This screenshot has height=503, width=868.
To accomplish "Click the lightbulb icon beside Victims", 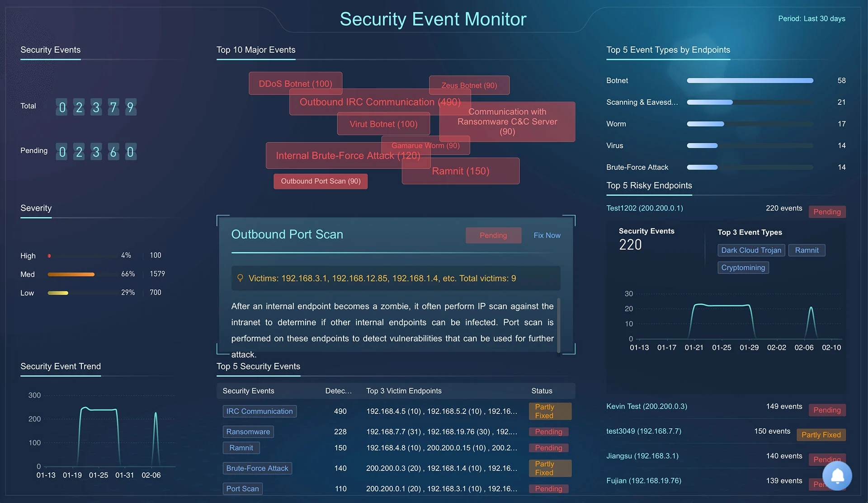I will click(240, 278).
